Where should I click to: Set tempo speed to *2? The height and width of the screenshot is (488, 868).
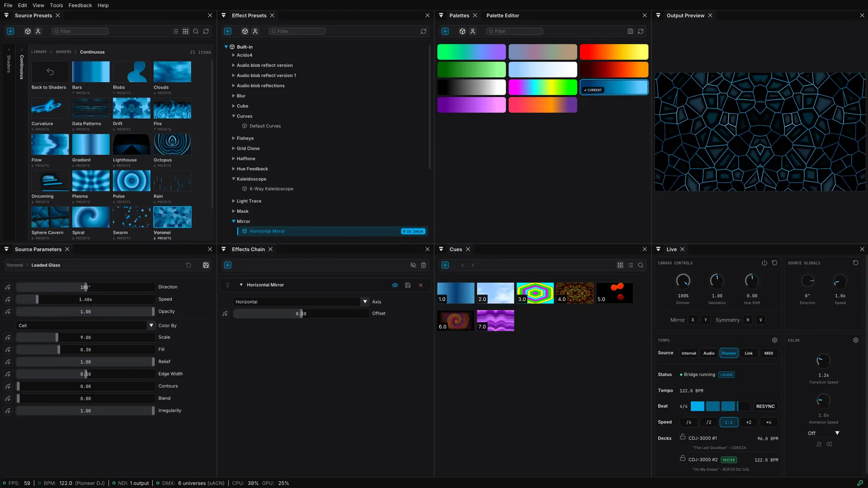pos(749,422)
